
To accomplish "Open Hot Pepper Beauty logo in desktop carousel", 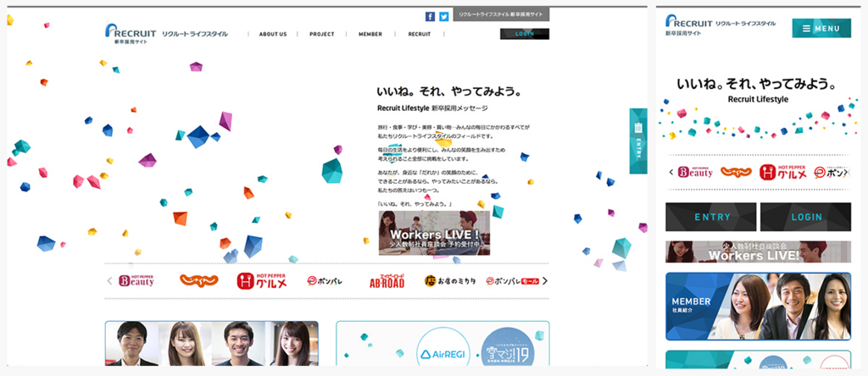I will tap(136, 281).
